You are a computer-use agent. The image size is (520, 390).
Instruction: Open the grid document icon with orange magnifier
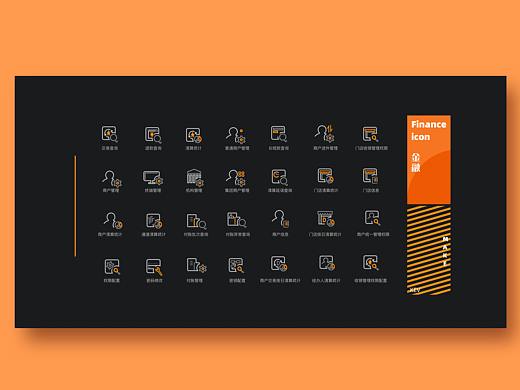click(236, 265)
